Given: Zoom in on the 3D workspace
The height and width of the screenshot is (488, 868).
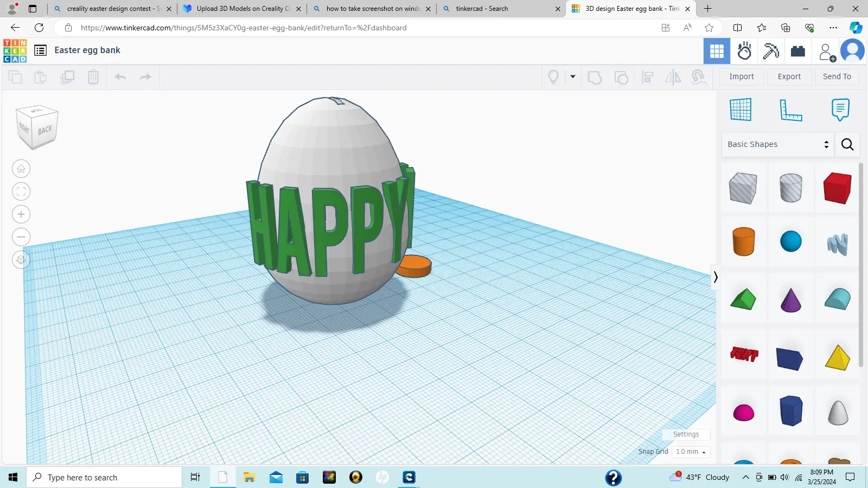Looking at the screenshot, I should [x=21, y=214].
